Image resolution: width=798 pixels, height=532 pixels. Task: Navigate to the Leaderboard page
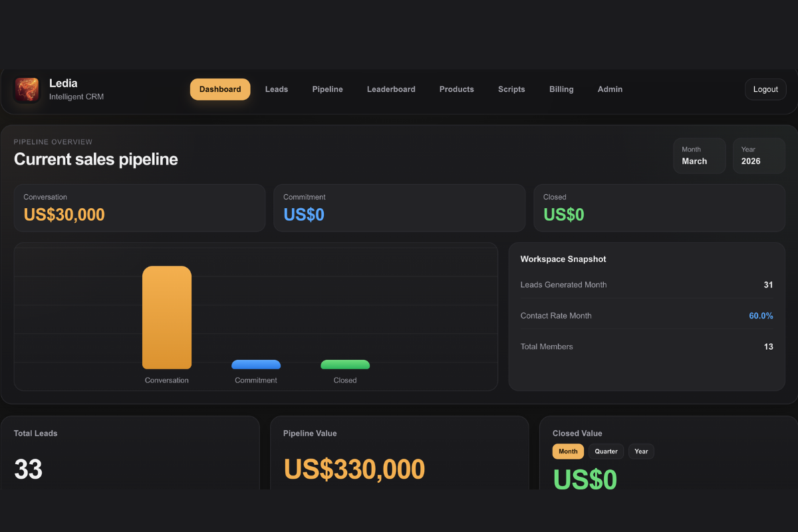[x=391, y=89]
